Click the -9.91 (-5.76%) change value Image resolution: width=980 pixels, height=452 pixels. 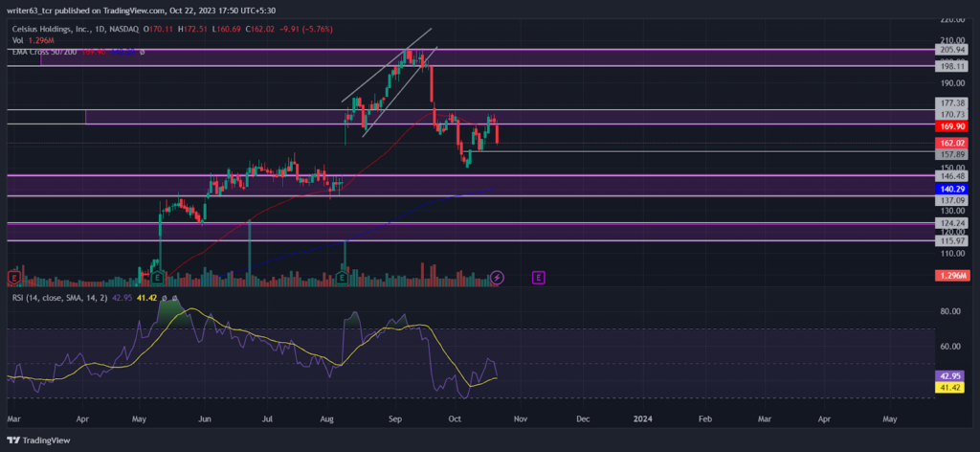[305, 29]
